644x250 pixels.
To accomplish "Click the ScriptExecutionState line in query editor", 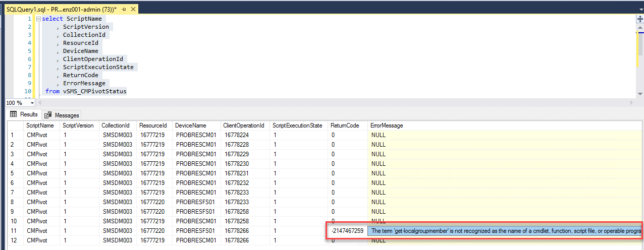I will [x=98, y=67].
